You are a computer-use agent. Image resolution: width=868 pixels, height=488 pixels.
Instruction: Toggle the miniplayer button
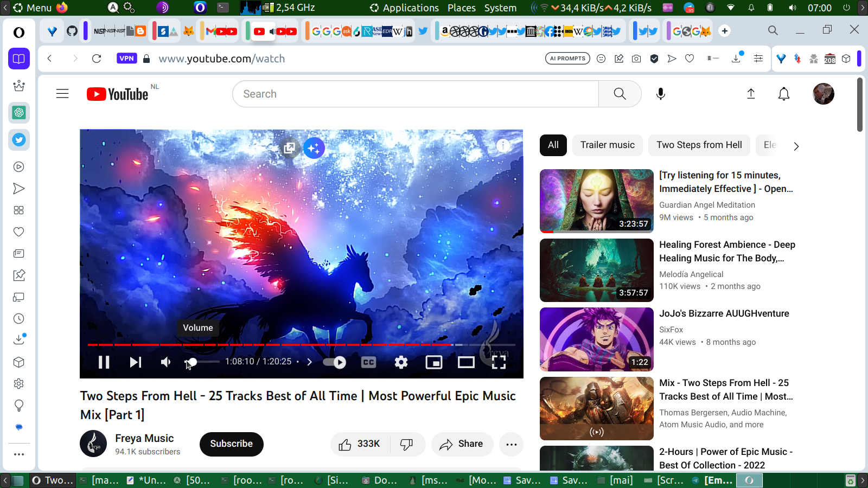(434, 362)
